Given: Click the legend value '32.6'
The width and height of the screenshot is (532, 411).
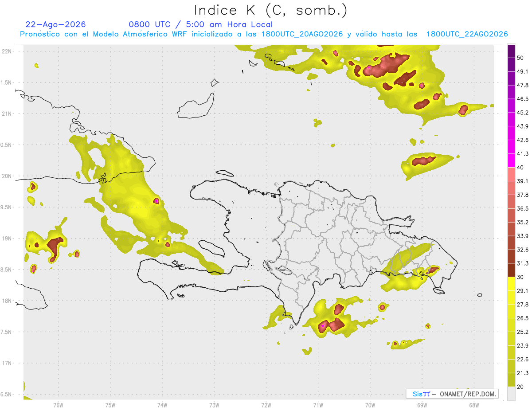Looking at the screenshot, I should coord(523,250).
